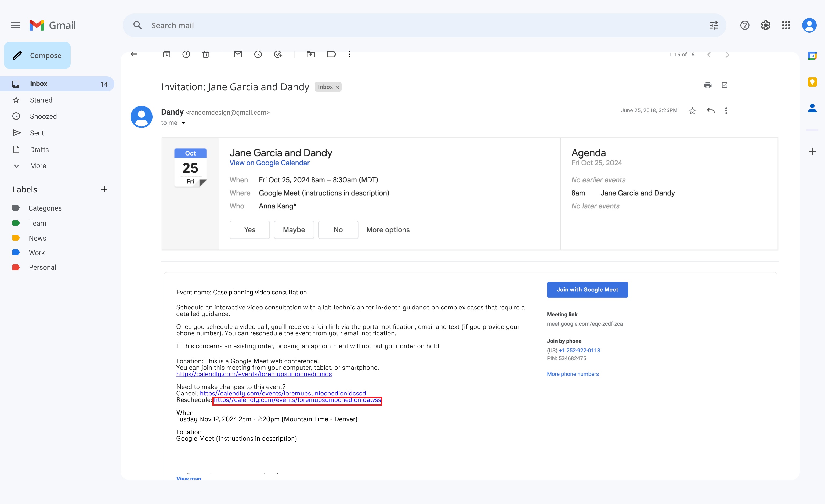The width and height of the screenshot is (825, 504).
Task: Expand the recipient details under Dandy
Action: click(183, 123)
